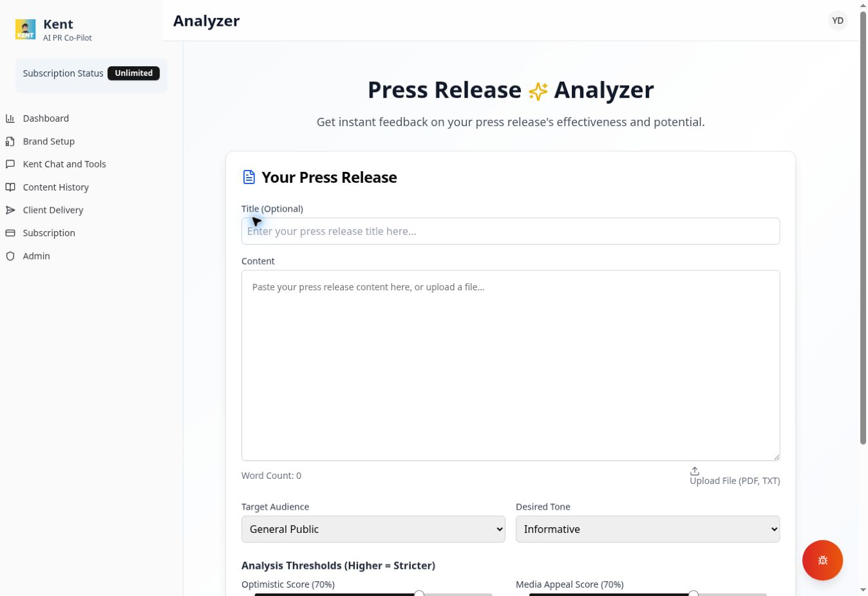This screenshot has height=596, width=868.
Task: Click the Admin shield icon
Action: [x=10, y=256]
